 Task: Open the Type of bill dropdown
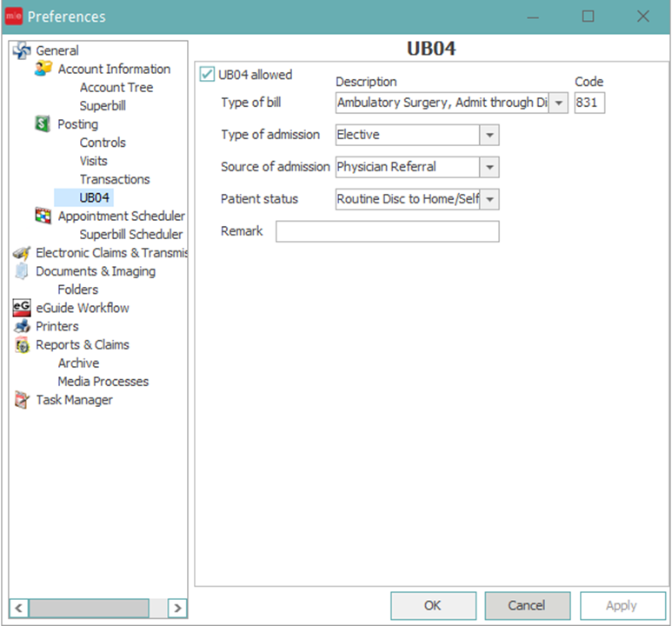pyautogui.click(x=558, y=103)
